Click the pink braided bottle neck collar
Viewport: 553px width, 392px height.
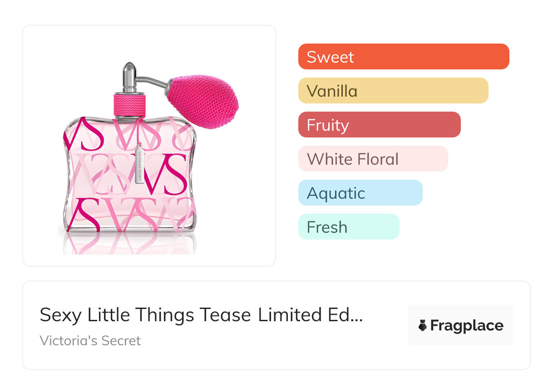129,106
